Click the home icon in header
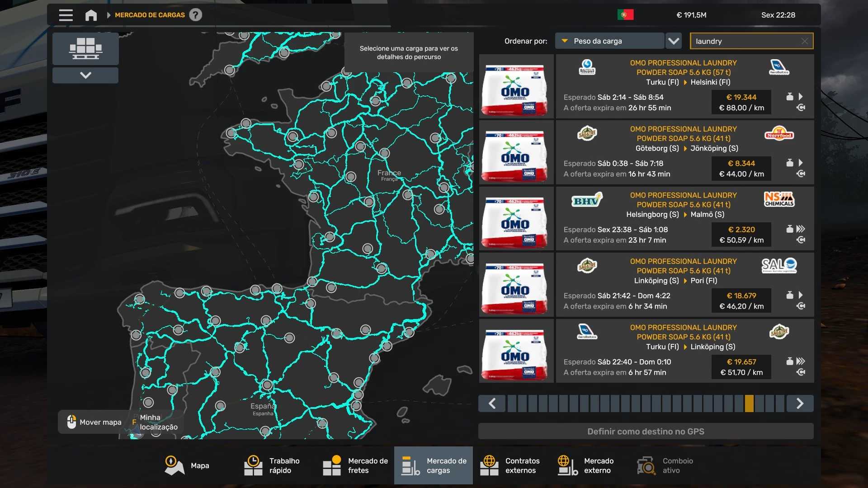868x488 pixels. click(91, 15)
